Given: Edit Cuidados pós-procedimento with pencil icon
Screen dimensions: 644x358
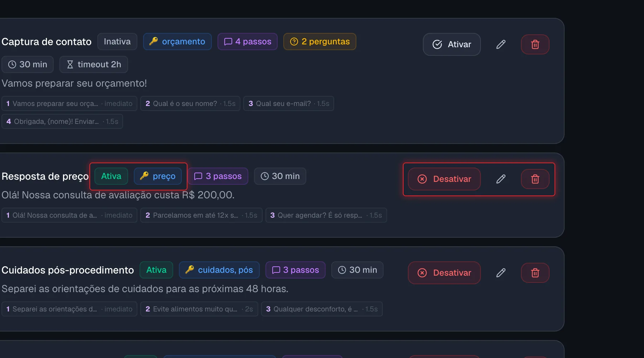Looking at the screenshot, I should click(501, 273).
